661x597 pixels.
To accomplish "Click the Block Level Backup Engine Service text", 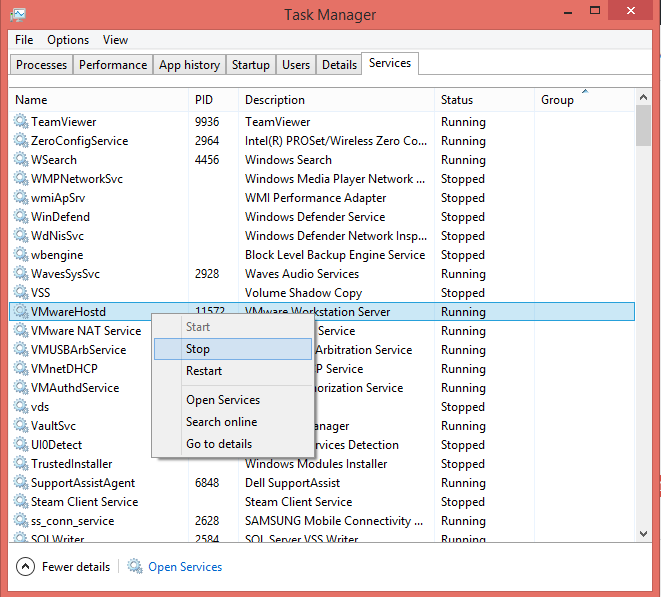I will (335, 255).
